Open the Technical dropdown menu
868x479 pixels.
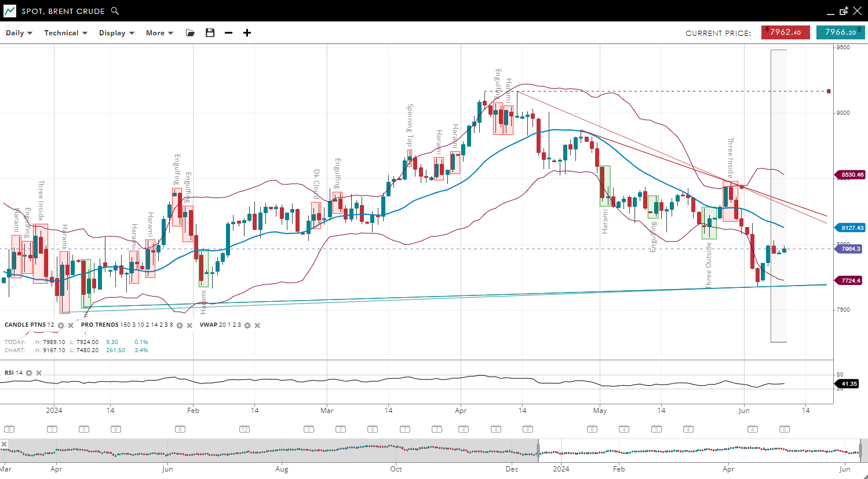[65, 33]
